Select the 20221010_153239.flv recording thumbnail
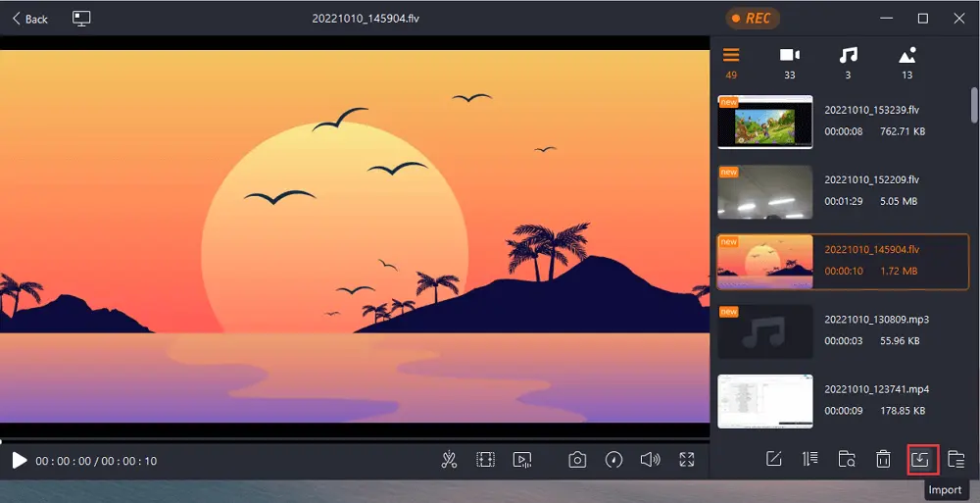980x503 pixels. [x=764, y=122]
